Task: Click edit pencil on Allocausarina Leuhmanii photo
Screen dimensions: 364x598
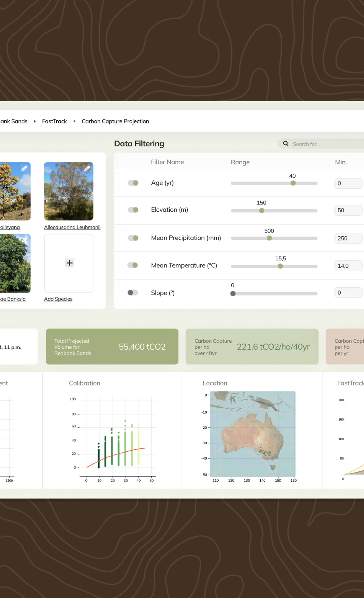Action: (x=87, y=168)
